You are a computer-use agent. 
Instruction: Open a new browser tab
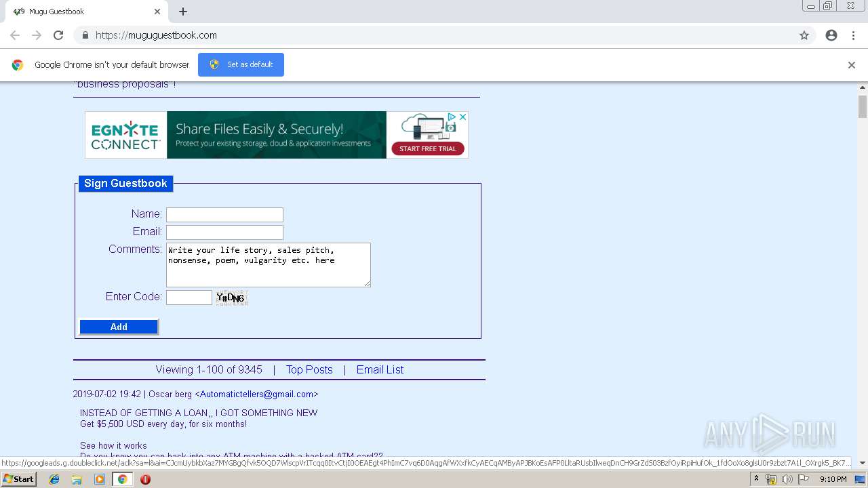pyautogui.click(x=183, y=12)
